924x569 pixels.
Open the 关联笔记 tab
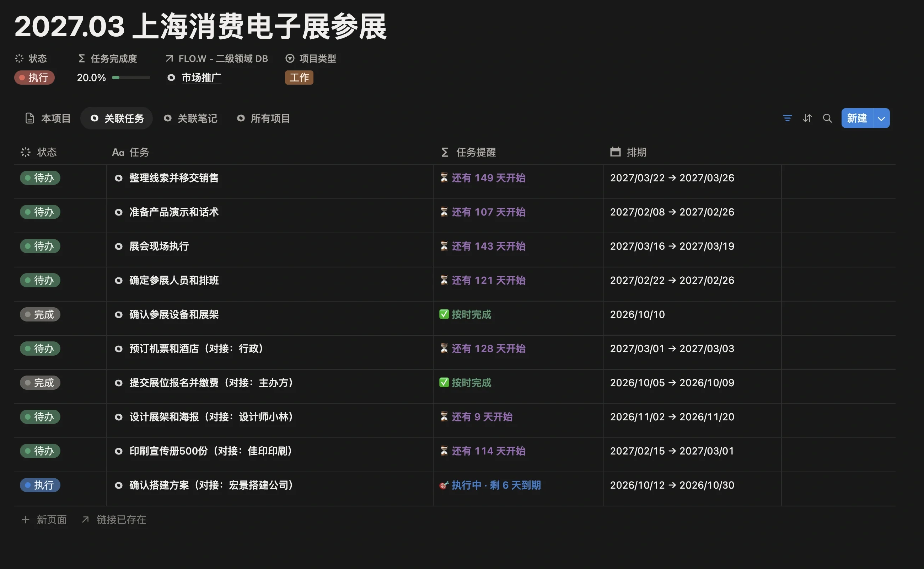(x=190, y=118)
